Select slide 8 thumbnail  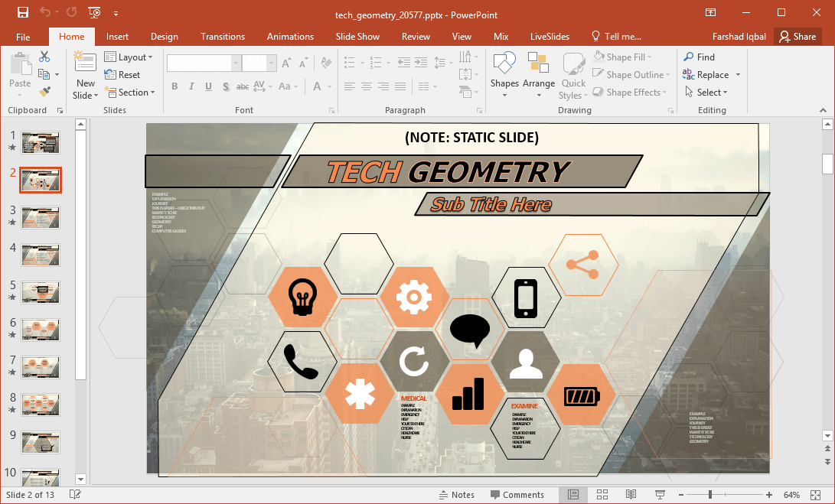(x=41, y=405)
